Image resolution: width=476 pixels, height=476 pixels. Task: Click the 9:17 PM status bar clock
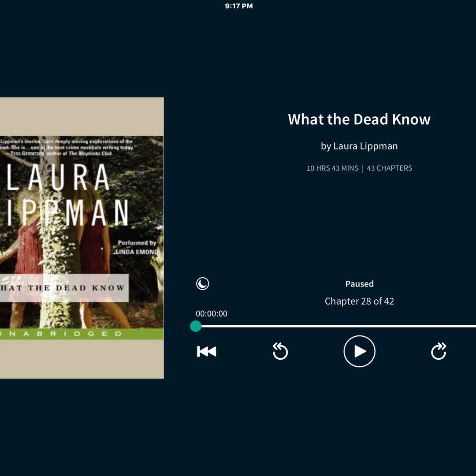[239, 6]
